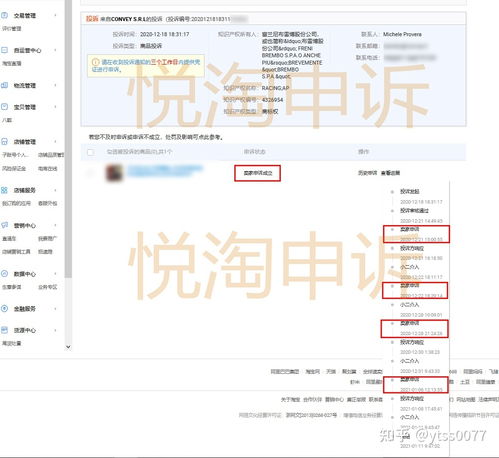
Task: Expand the 物流管理 section arrow
Action: point(55,85)
